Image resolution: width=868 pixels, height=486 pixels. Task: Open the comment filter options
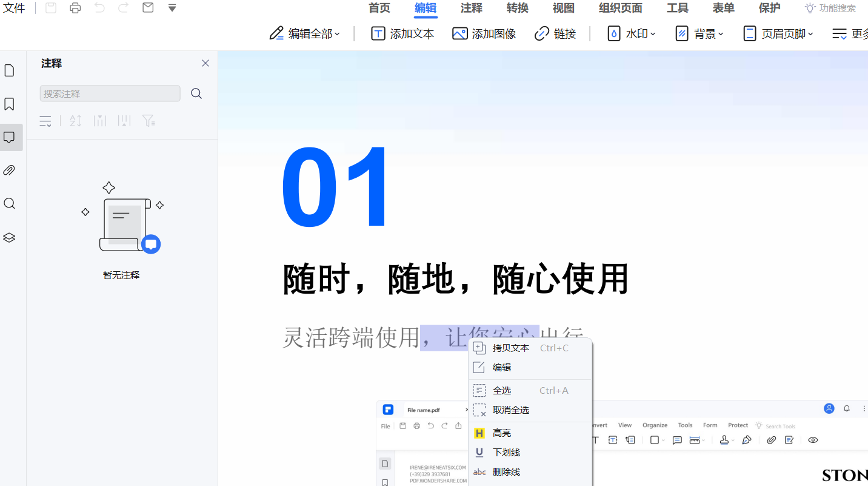pos(149,121)
